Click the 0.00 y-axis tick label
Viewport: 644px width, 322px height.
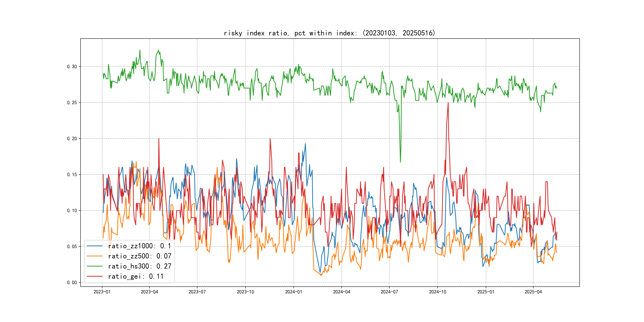pyautogui.click(x=72, y=282)
